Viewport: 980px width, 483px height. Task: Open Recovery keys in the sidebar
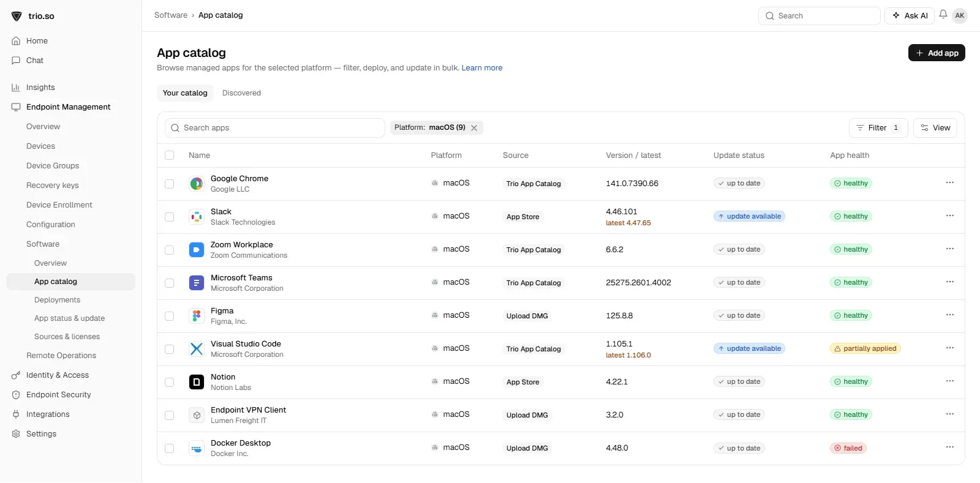[53, 185]
